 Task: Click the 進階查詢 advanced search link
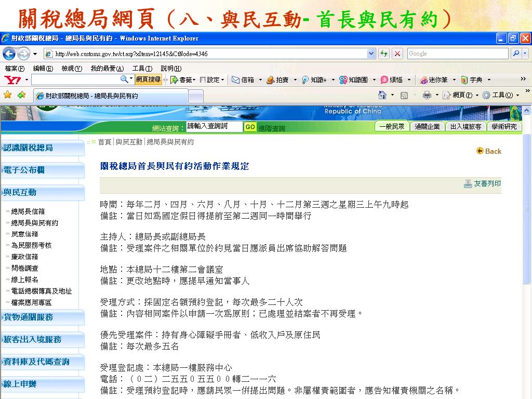coord(272,128)
